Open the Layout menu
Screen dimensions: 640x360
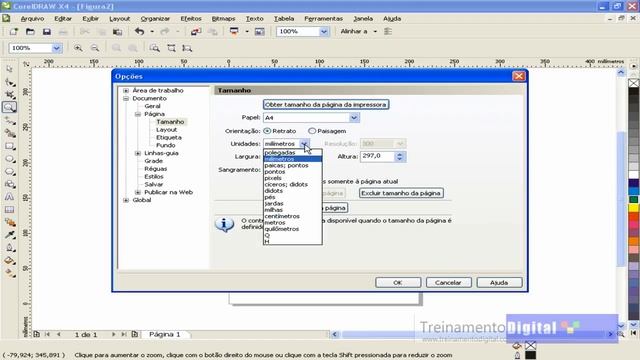pyautogui.click(x=119, y=19)
